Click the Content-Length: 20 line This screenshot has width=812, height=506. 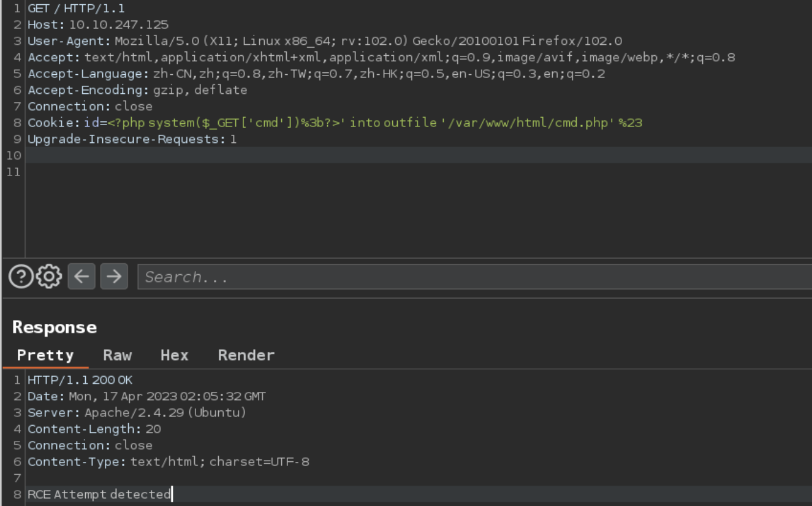point(94,429)
